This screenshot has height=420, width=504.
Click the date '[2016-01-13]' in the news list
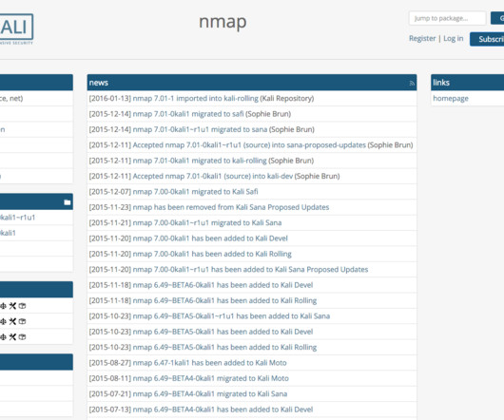pos(110,98)
